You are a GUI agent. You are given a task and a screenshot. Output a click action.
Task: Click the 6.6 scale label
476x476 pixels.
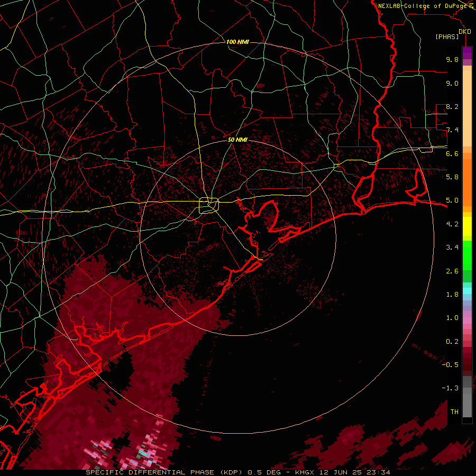452,153
